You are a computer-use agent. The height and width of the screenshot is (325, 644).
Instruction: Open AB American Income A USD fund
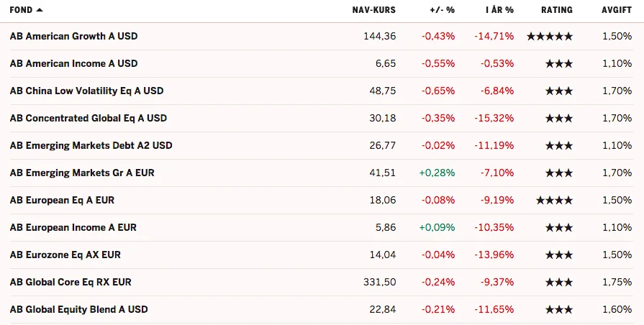coord(74,63)
